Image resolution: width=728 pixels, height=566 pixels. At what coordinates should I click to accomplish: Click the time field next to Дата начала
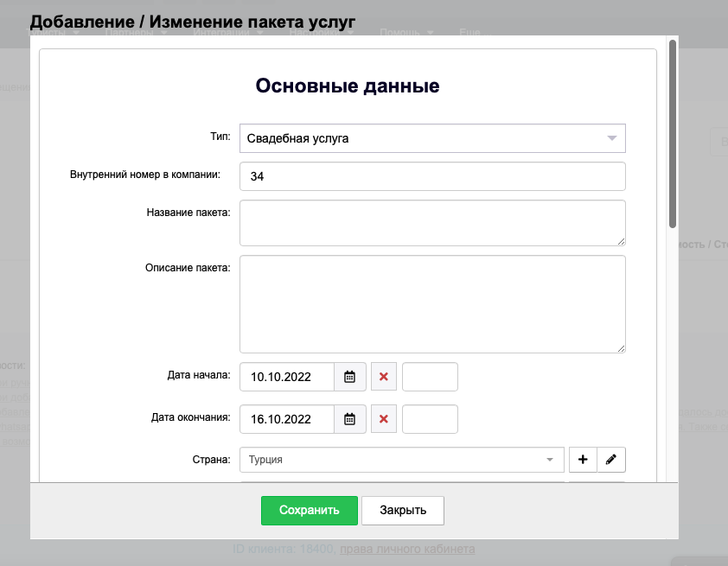tap(430, 377)
